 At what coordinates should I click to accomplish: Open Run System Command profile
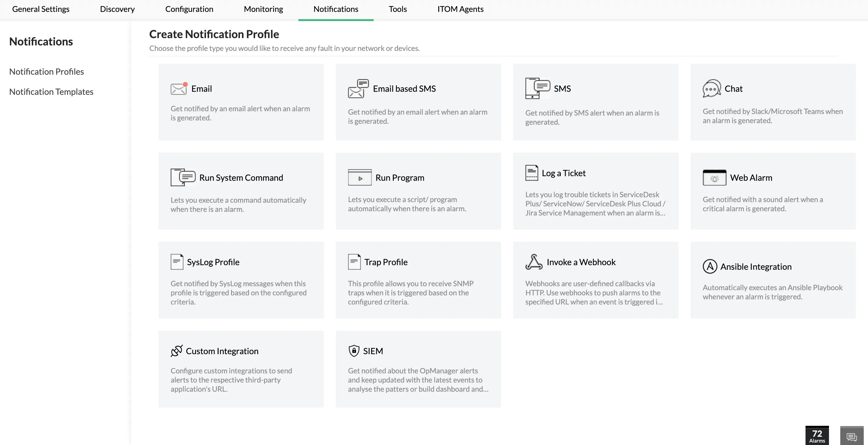click(183, 177)
